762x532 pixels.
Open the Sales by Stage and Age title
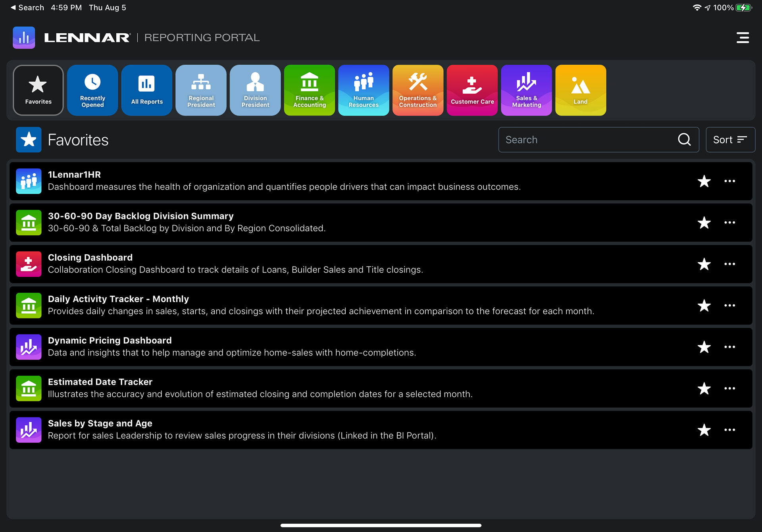[x=100, y=424]
